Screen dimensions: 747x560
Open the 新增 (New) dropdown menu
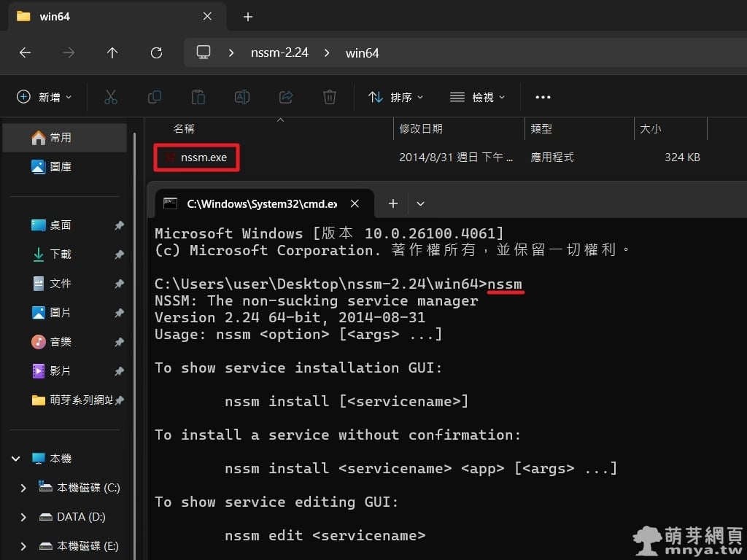(x=44, y=97)
